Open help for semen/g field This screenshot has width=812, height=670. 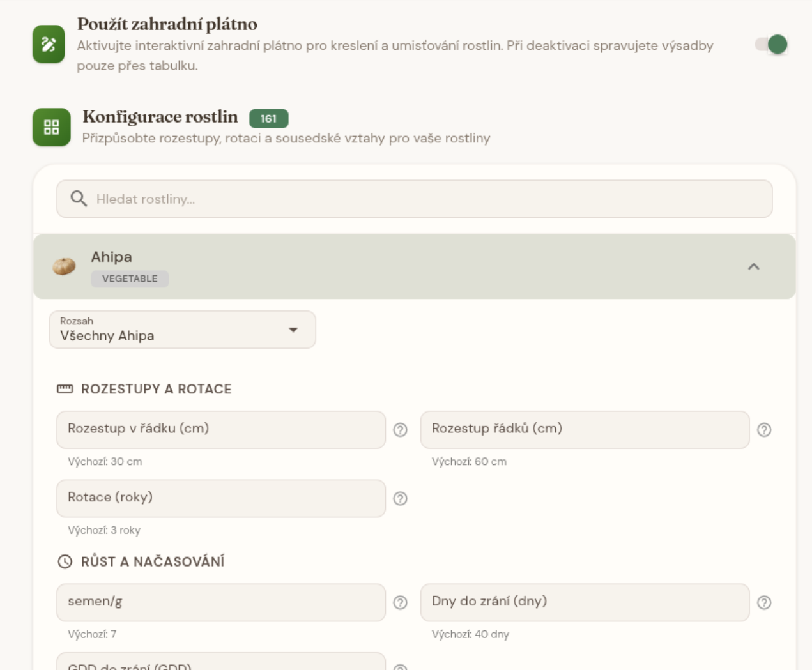(401, 602)
